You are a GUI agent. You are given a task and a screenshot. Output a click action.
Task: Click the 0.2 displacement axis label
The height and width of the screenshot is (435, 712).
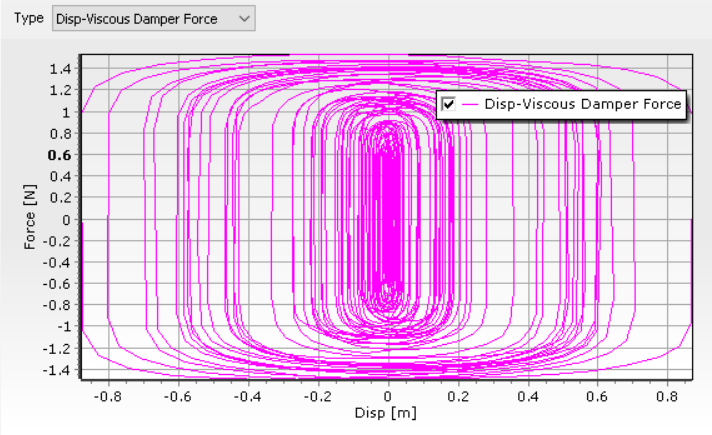[x=458, y=397]
